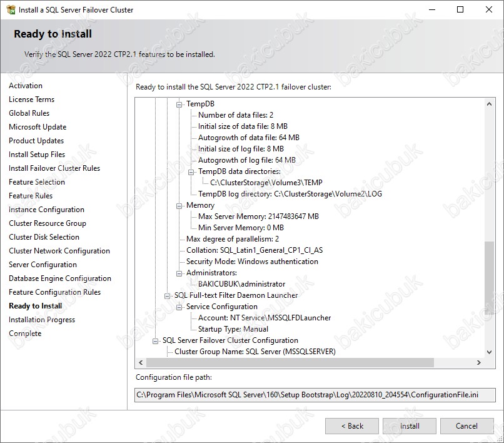Close the Install a SQL Server Failover Cluster window
The width and height of the screenshot is (504, 443).
(x=489, y=9)
